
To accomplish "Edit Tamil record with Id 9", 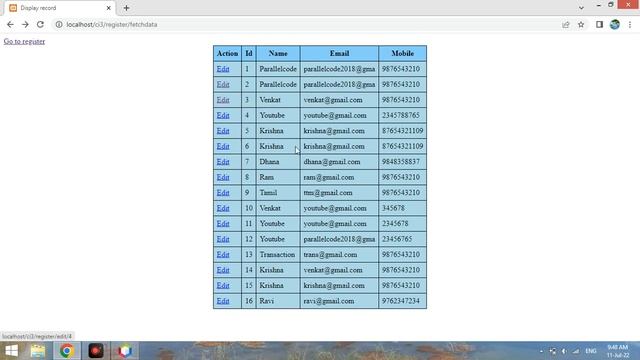I will coord(223,193).
